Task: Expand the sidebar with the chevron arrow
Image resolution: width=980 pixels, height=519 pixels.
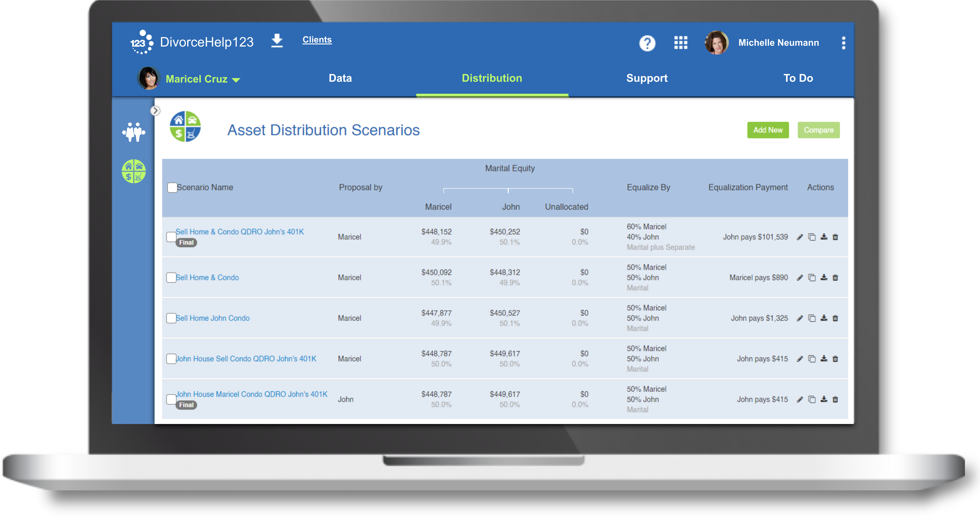Action: pos(155,111)
